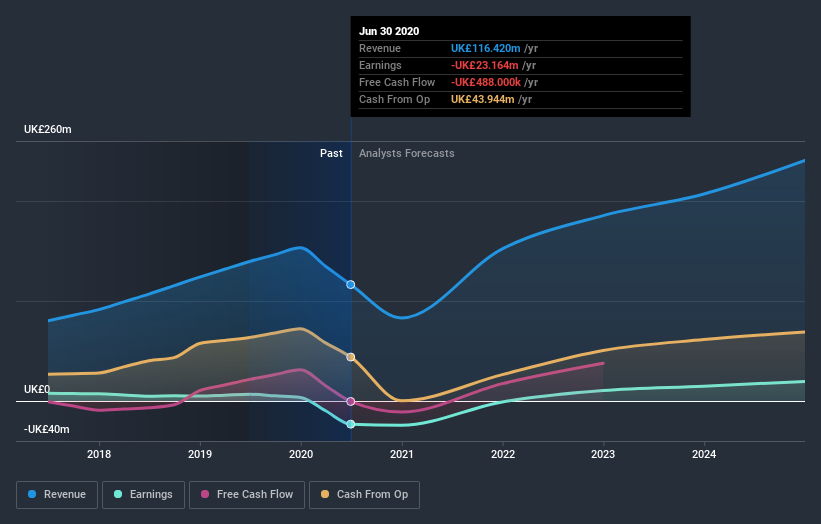Select the 2019 x-axis label

200,454
